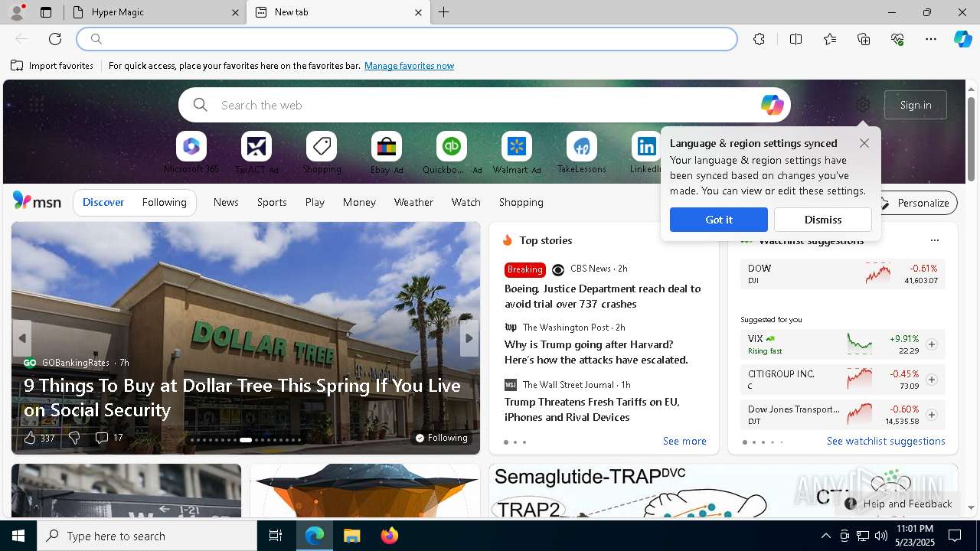The image size is (980, 551).
Task: Open Split screen icon
Action: coord(795,39)
